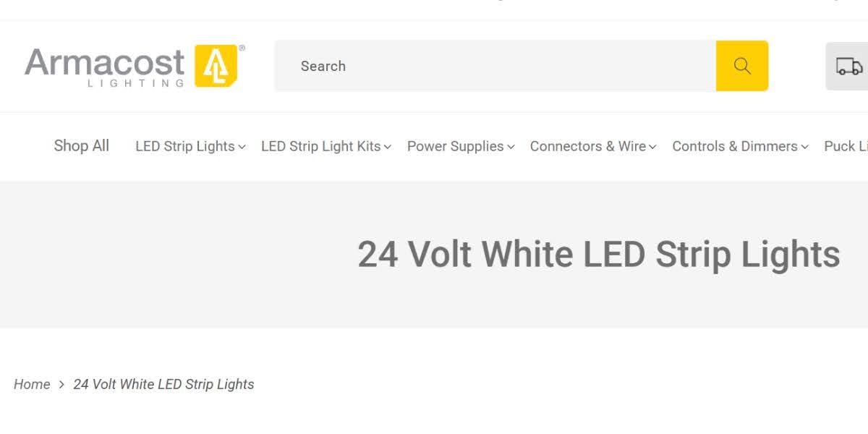868x434 pixels.
Task: Click the Controls & Dimmers nav item
Action: point(733,146)
